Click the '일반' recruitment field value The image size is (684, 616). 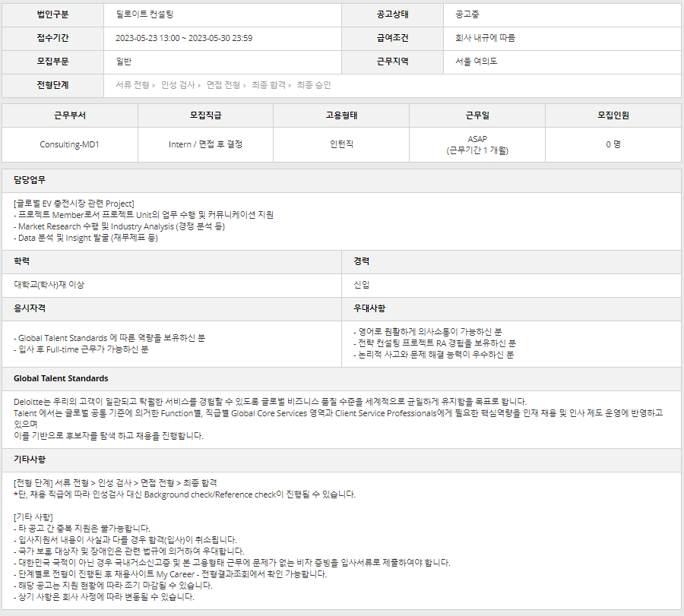click(123, 62)
